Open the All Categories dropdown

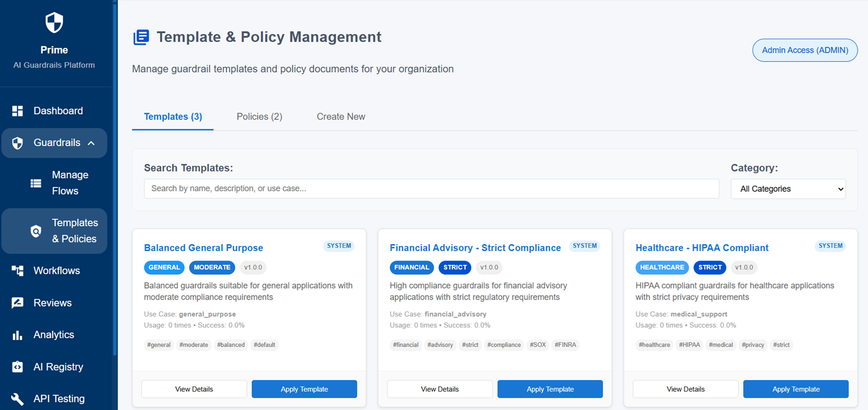coord(788,189)
